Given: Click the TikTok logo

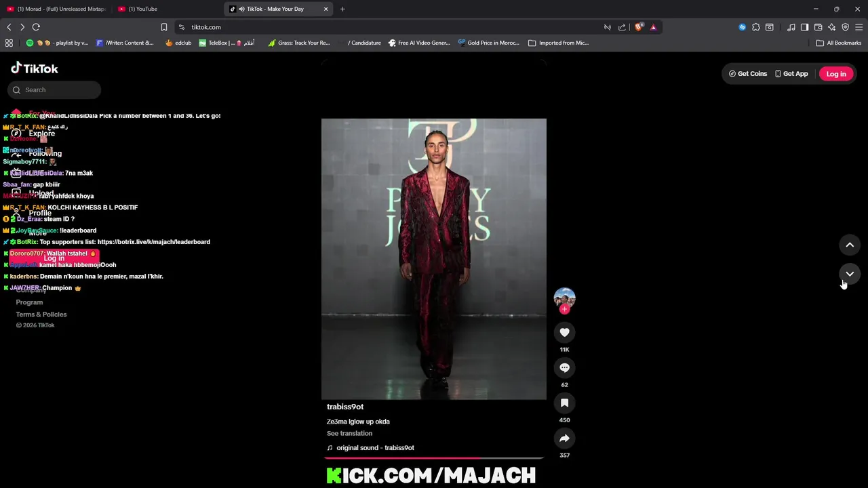Looking at the screenshot, I should point(35,68).
